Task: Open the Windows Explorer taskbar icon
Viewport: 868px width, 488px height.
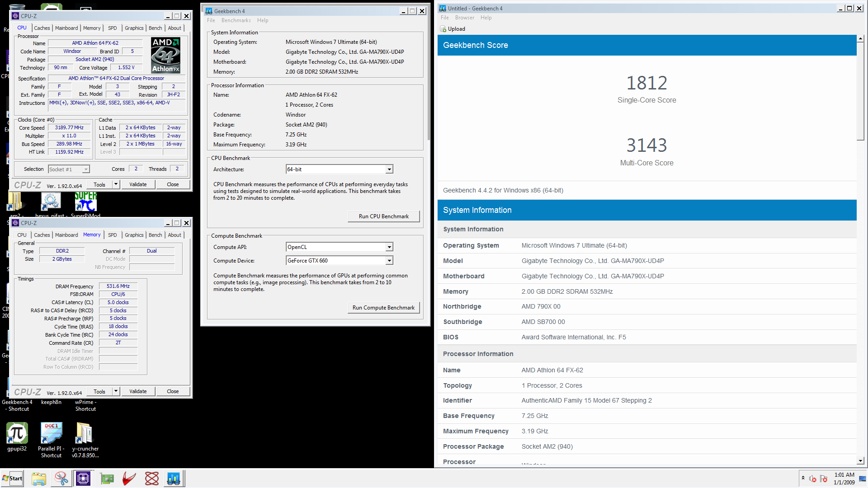Action: pos(39,479)
